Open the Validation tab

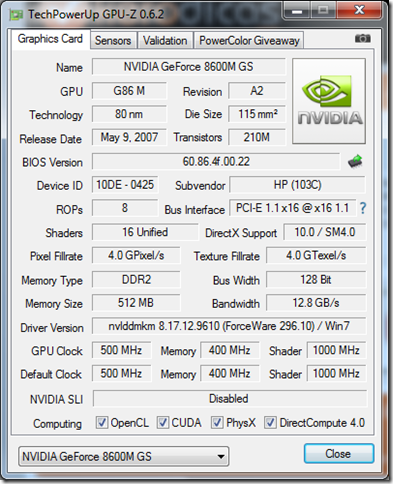165,41
